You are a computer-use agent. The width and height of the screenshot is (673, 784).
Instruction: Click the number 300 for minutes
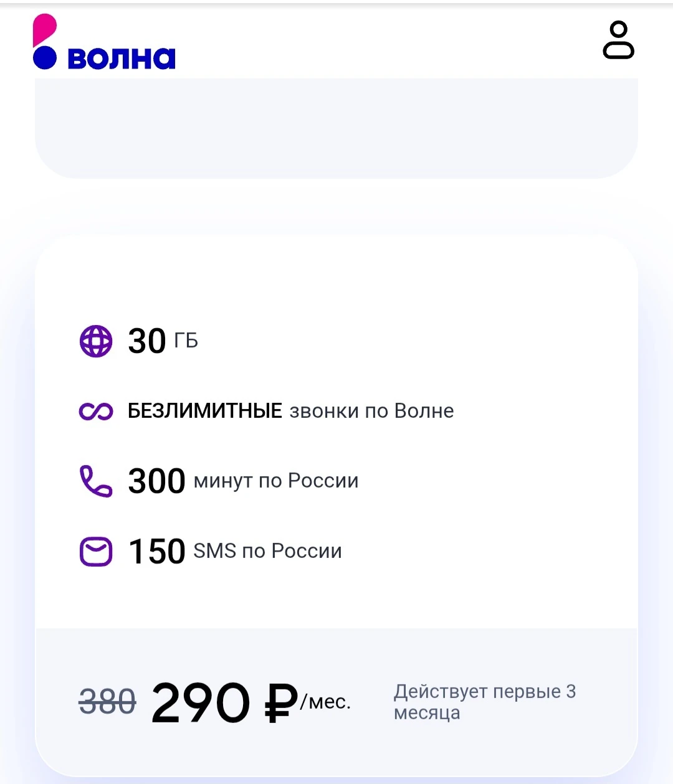point(156,481)
